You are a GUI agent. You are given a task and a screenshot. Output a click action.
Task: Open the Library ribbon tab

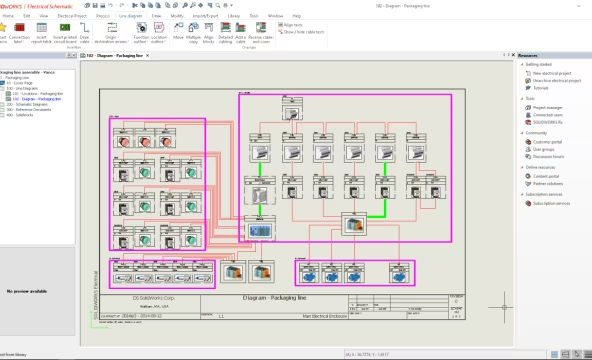[234, 16]
